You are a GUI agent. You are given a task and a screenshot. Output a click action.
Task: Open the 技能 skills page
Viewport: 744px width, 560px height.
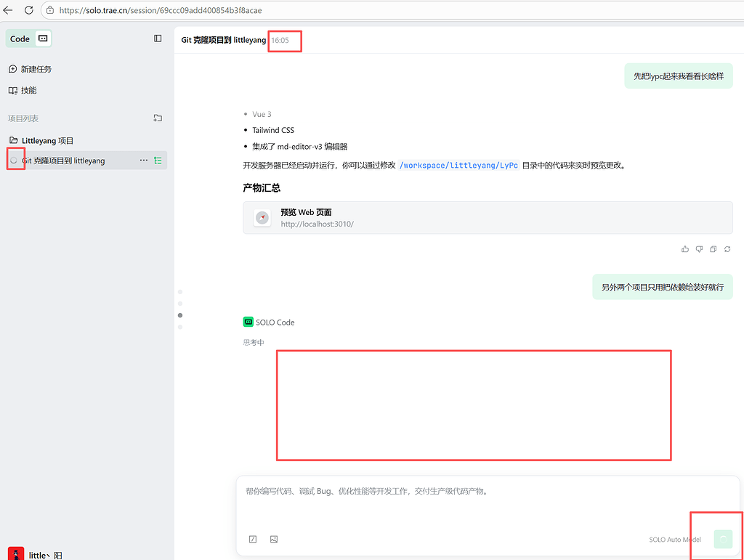23,90
